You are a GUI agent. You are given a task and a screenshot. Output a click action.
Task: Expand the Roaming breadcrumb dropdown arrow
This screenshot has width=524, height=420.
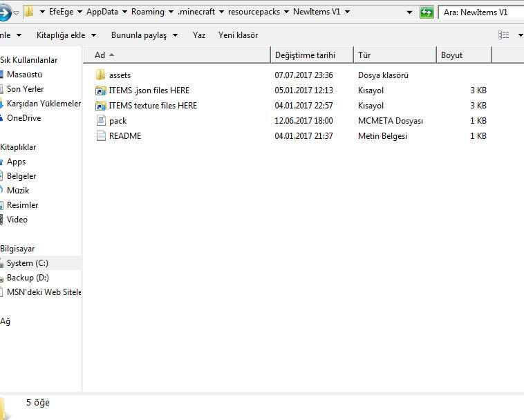171,12
